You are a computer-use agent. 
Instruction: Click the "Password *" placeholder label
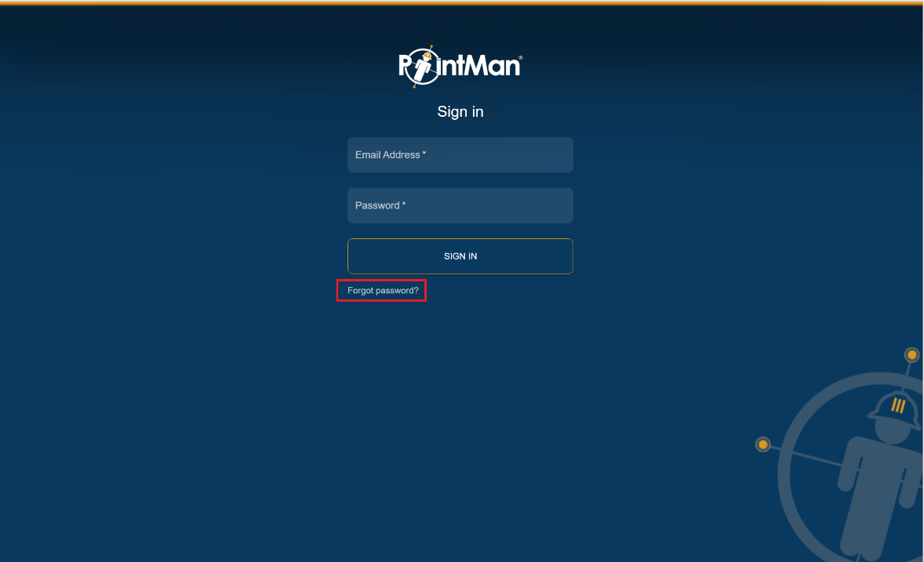point(380,205)
